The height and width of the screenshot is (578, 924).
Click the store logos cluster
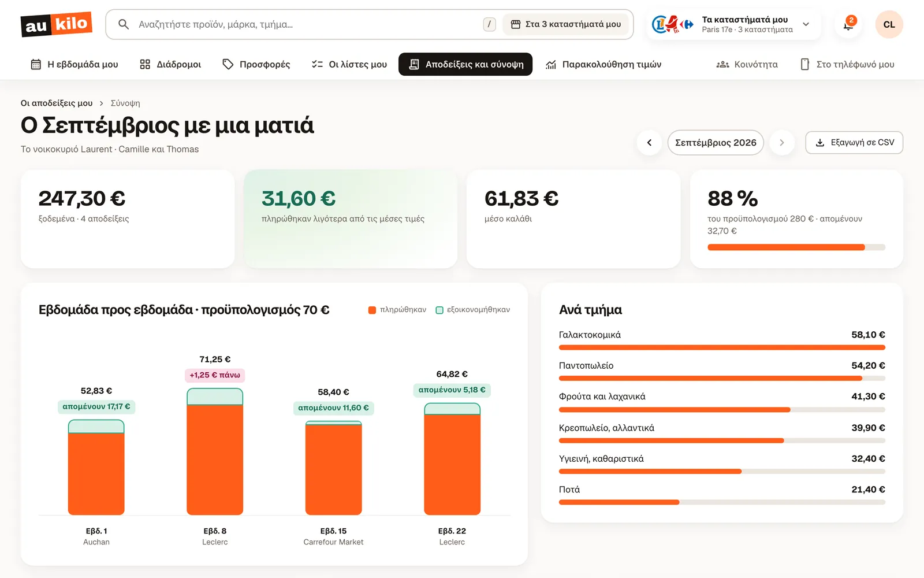point(673,24)
